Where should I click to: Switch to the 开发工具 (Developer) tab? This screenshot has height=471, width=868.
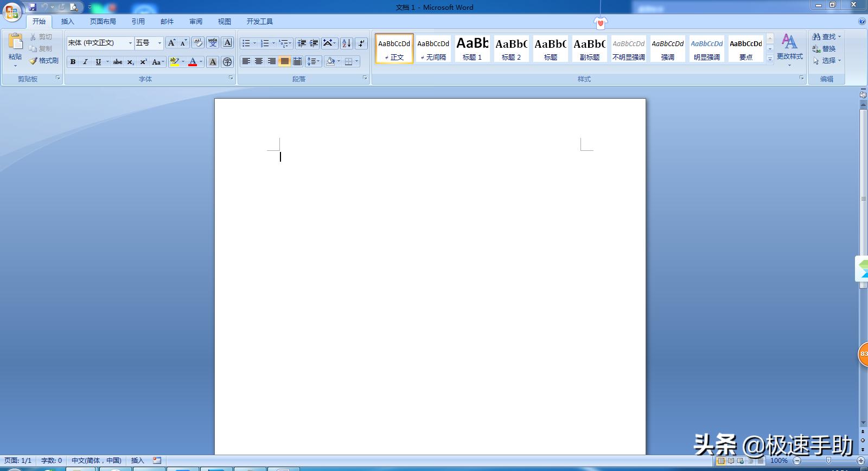(x=260, y=22)
